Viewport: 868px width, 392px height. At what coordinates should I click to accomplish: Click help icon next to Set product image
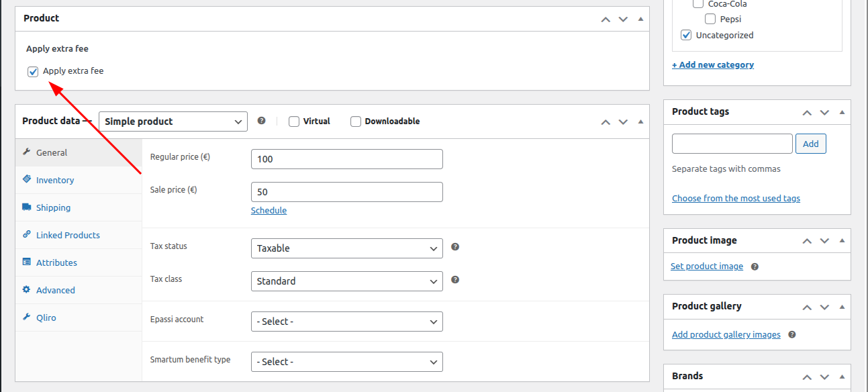pos(755,266)
